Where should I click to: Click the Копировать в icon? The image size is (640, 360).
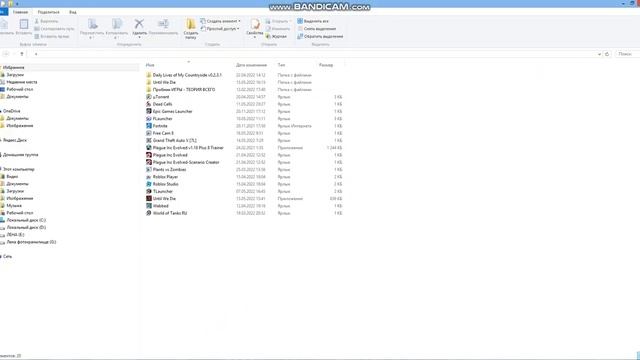tap(117, 24)
